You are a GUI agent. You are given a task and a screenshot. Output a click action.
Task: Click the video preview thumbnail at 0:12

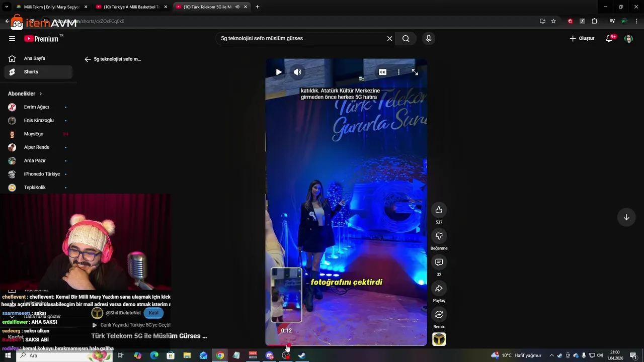286,295
